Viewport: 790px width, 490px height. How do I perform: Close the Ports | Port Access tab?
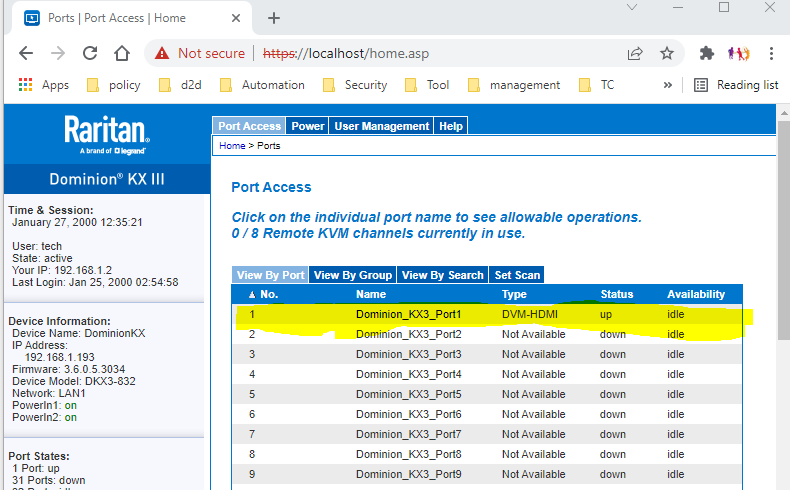tap(236, 18)
